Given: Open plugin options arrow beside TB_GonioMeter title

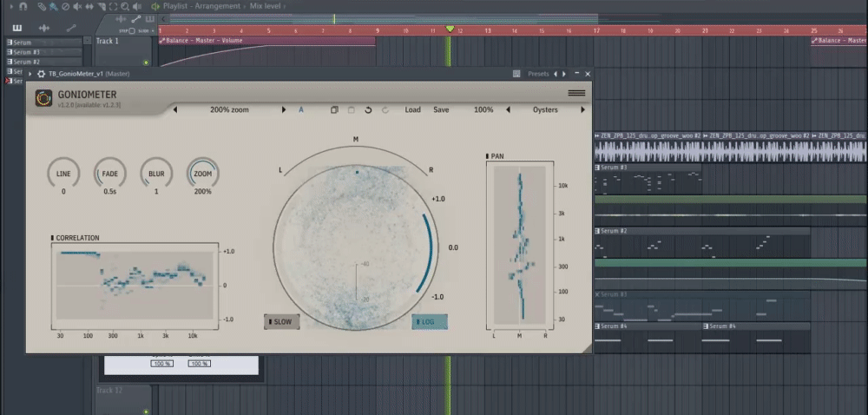Looking at the screenshot, I should (x=30, y=74).
